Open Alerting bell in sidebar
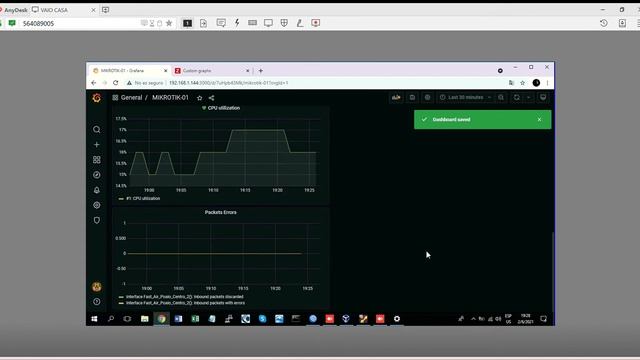This screenshot has height=360, width=640. coord(97,190)
